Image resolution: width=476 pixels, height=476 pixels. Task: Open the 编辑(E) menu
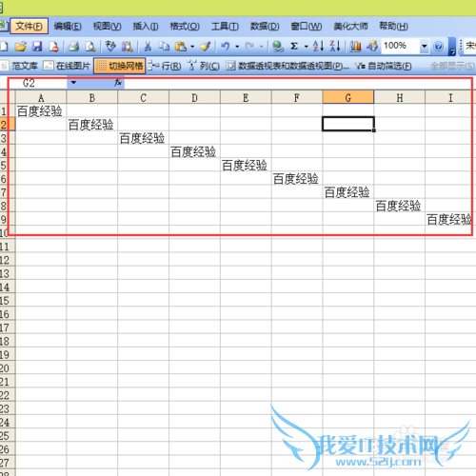pyautogui.click(x=68, y=26)
